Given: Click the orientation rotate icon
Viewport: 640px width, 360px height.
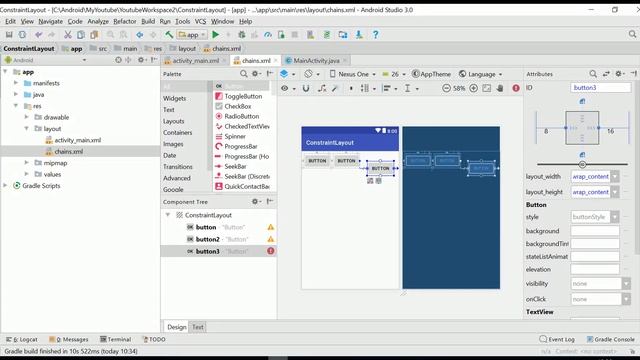Looking at the screenshot, I should tap(309, 74).
